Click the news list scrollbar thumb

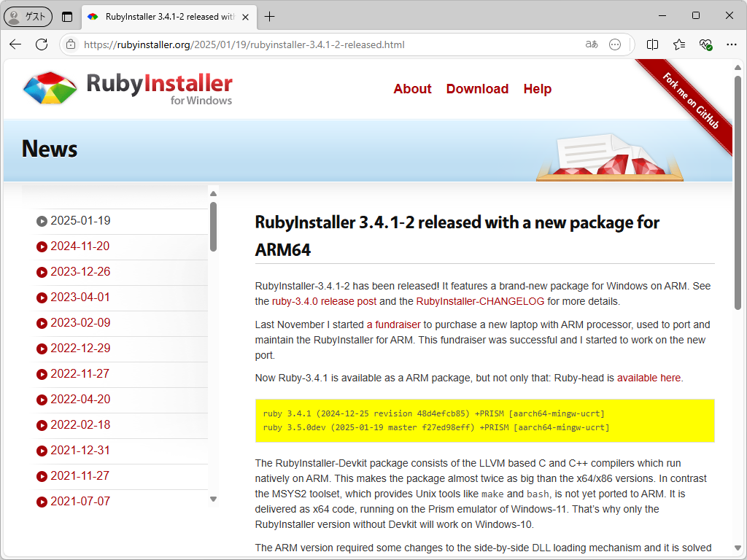(x=214, y=227)
